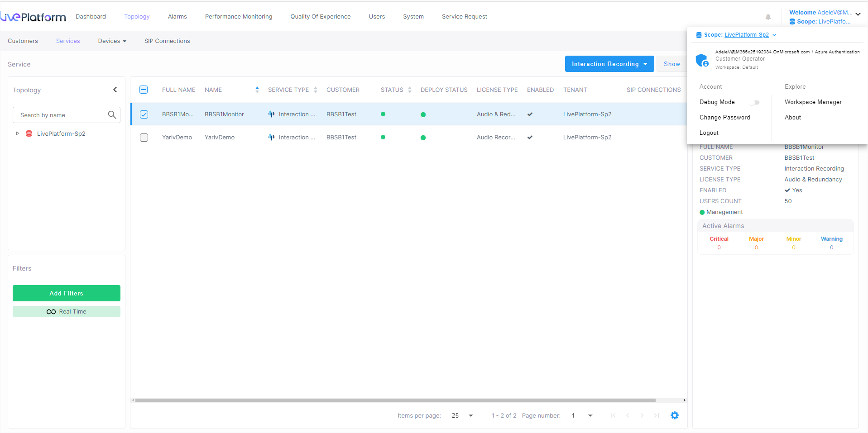Click Change Password in account menu
Image resolution: width=868 pixels, height=433 pixels.
(x=725, y=117)
